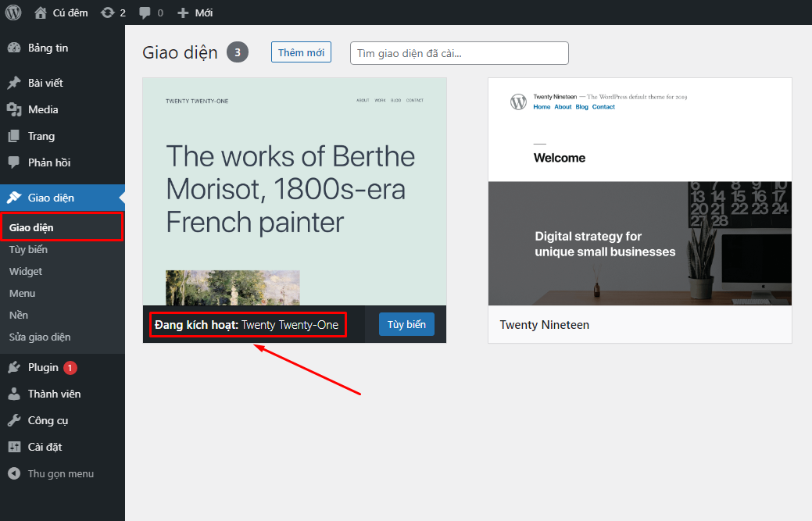Click the Plugin update badge showing 1
This screenshot has width=812, height=521.
pos(70,367)
